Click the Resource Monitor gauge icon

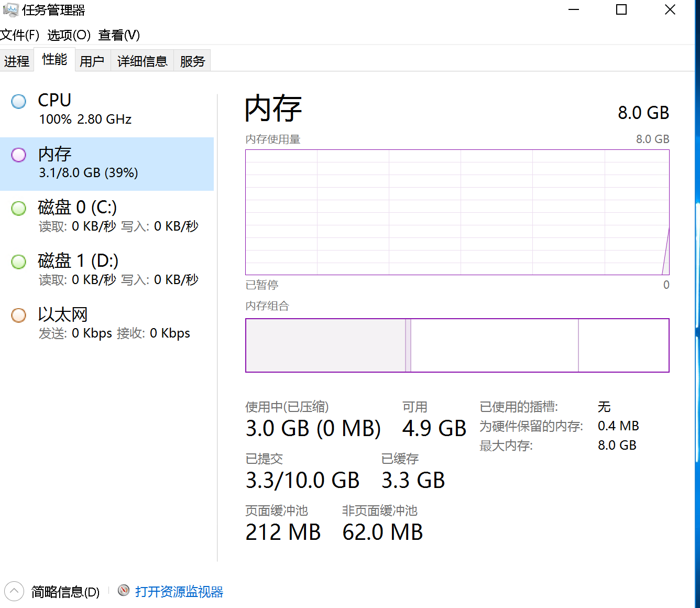[x=124, y=591]
